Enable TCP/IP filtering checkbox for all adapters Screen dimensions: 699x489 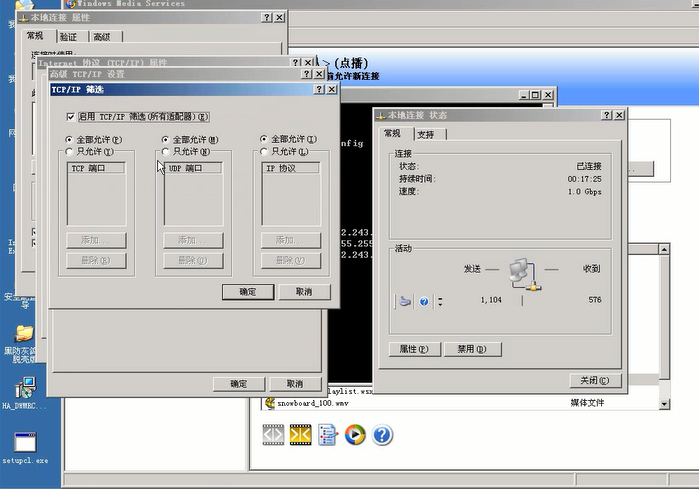tap(70, 117)
